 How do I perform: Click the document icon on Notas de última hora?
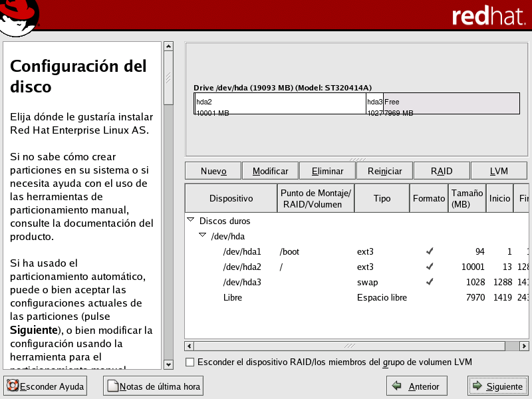pos(112,386)
